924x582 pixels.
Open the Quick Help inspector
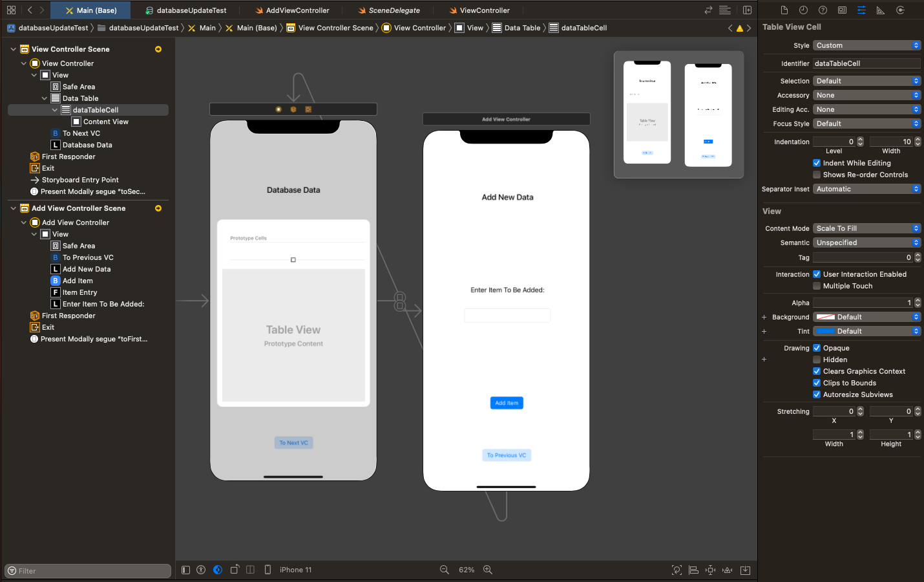[823, 10]
